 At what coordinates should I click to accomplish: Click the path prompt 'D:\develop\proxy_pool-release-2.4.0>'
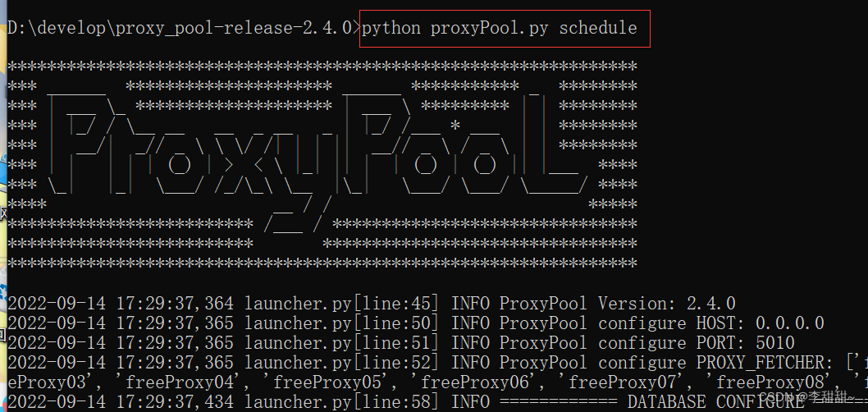pos(185,28)
